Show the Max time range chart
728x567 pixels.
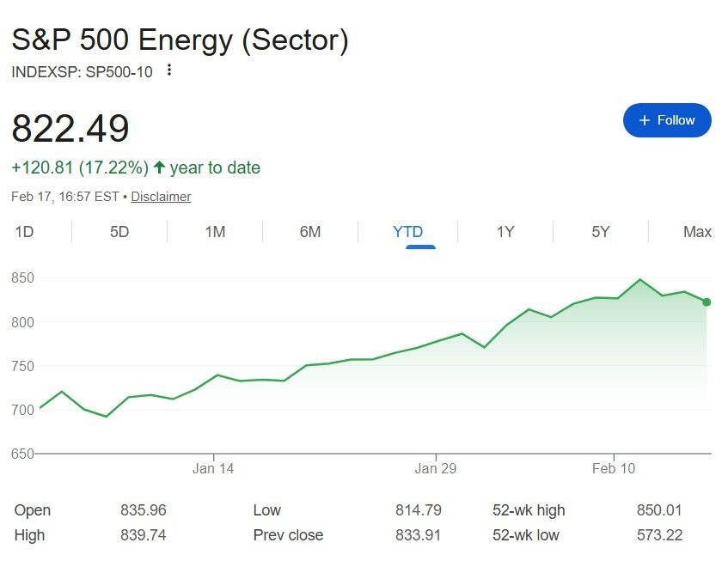(697, 232)
